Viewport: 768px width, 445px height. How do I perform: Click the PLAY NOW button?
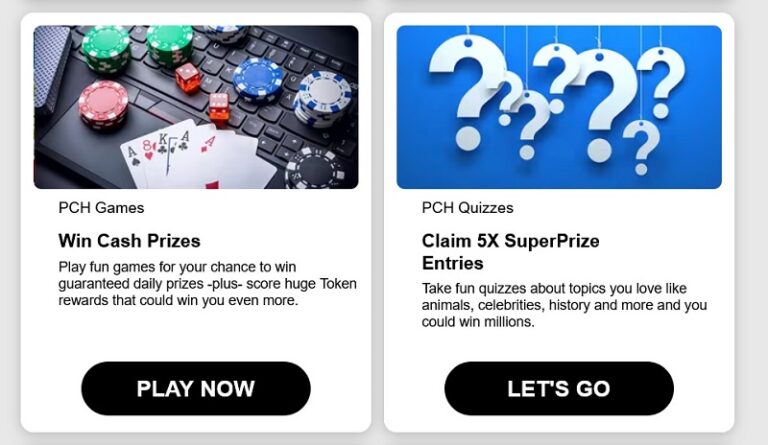[195, 388]
